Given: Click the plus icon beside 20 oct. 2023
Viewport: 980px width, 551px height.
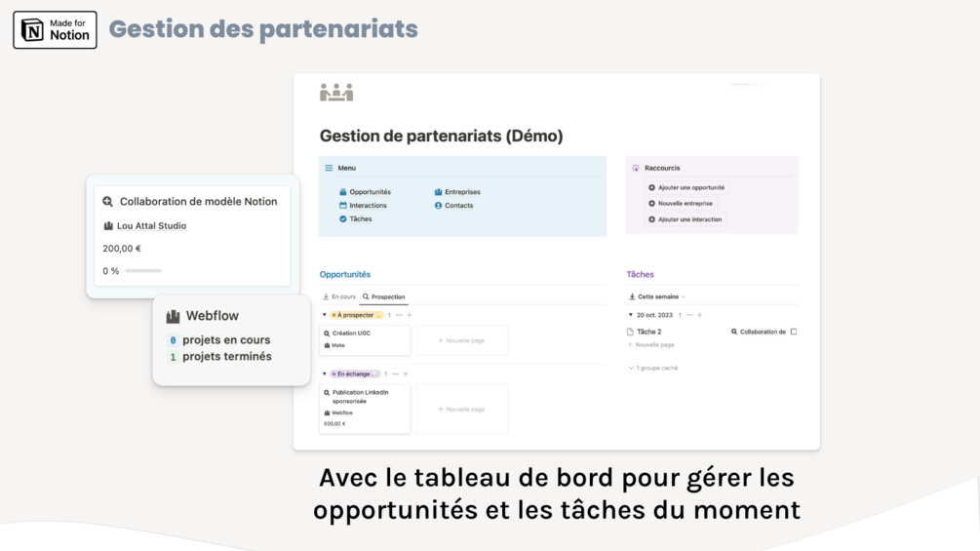Looking at the screenshot, I should pos(700,315).
